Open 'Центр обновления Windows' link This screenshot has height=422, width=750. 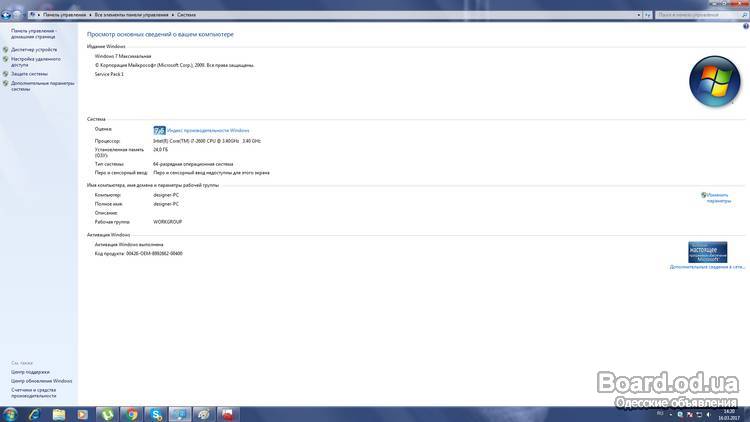click(42, 381)
